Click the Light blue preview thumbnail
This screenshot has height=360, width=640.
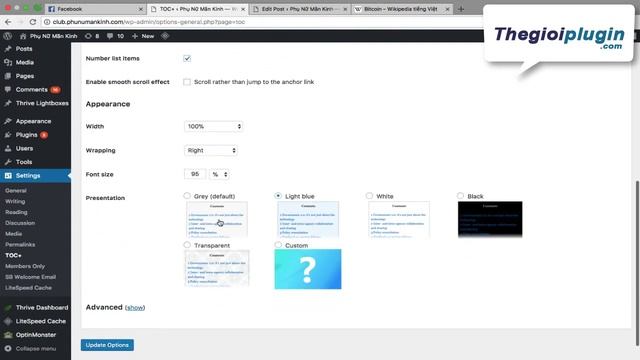[x=308, y=219]
